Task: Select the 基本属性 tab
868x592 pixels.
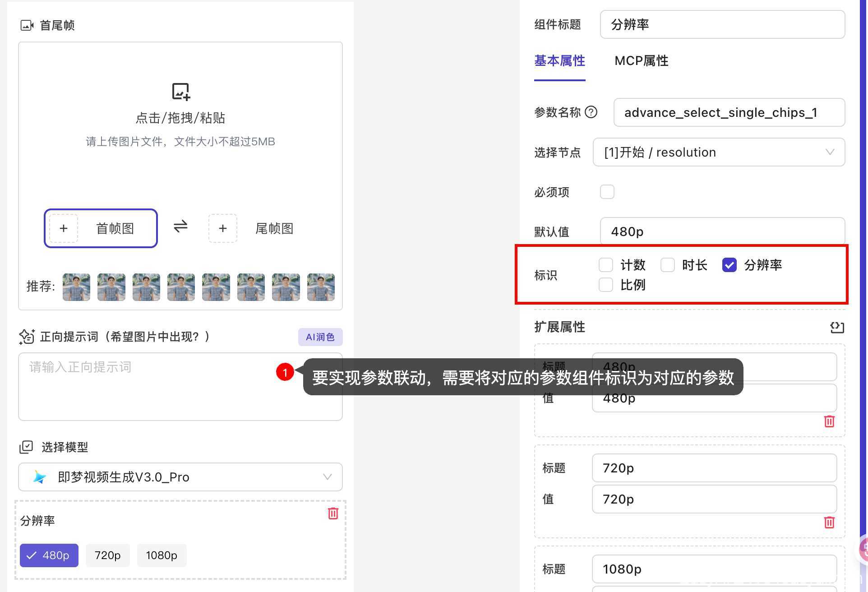Action: point(559,61)
